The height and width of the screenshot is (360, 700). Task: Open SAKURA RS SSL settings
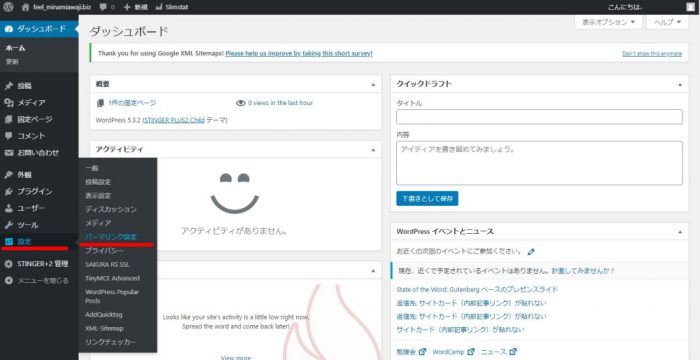coord(108,264)
